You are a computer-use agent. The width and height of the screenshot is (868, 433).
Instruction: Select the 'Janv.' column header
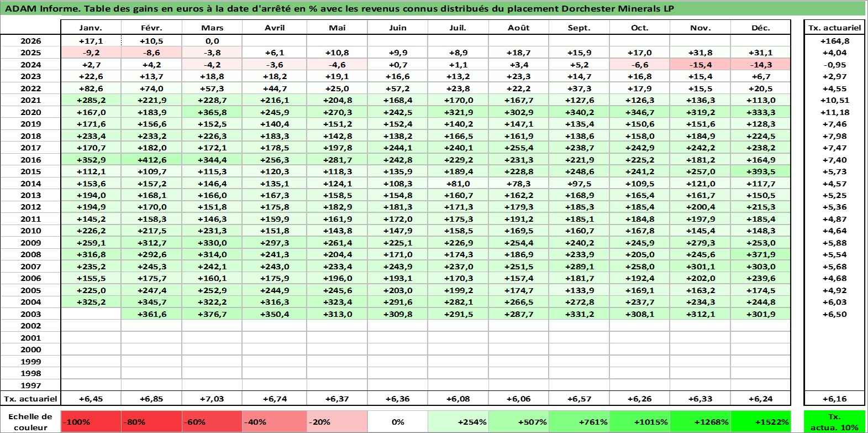point(91,28)
